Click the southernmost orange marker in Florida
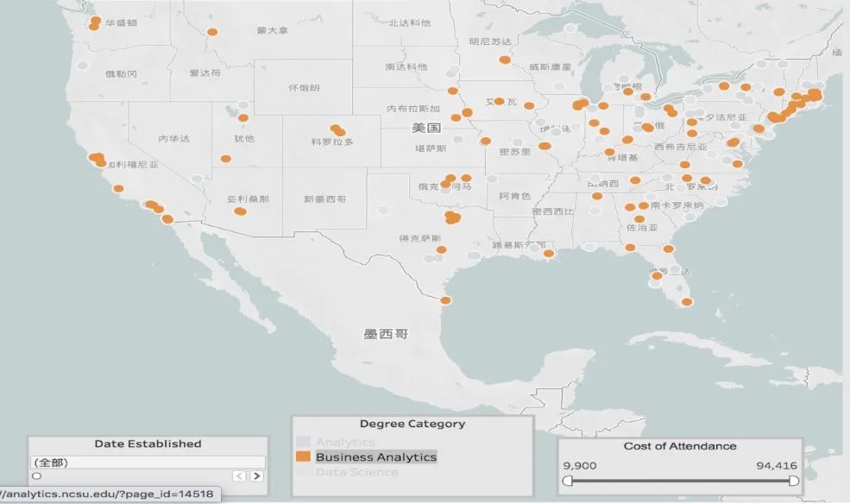Viewport: 850px width, 504px height. click(x=686, y=302)
